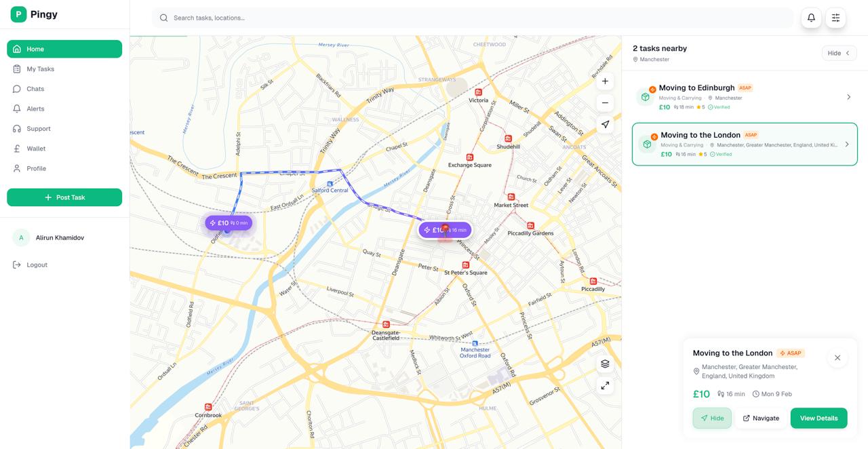Select the £10 0 min map marker
This screenshot has width=868, height=449.
click(229, 223)
